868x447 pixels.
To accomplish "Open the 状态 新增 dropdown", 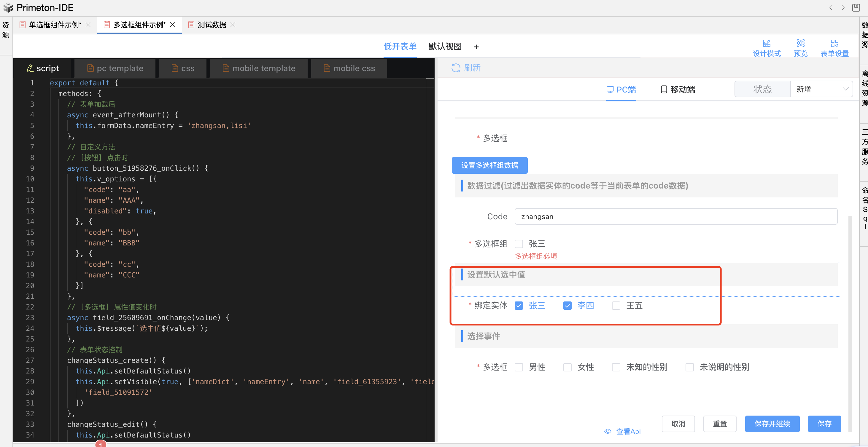I will 821,89.
